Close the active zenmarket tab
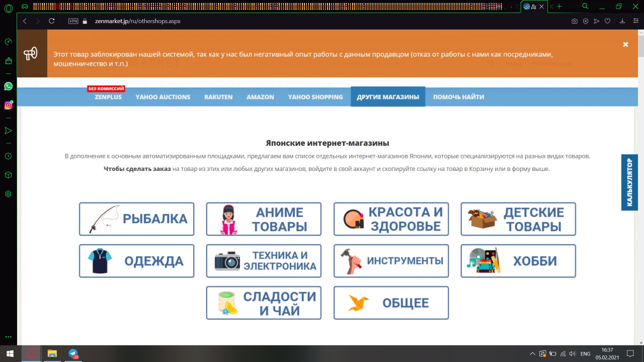The image size is (644, 362). 541,6
